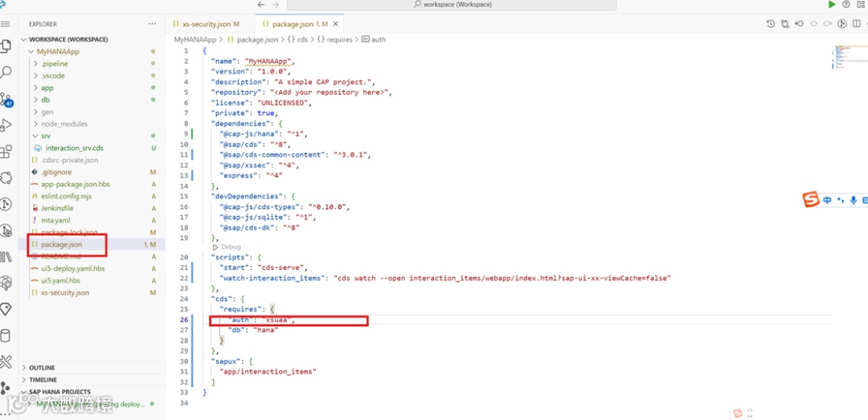The image size is (868, 420).
Task: Switch to the xs-security.json tab
Action: coord(206,24)
